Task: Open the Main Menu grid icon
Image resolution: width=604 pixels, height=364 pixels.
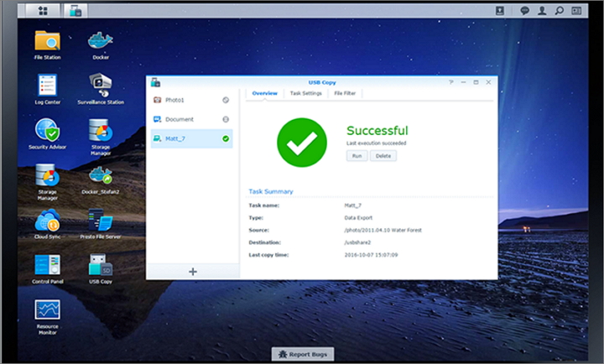Action: pos(42,11)
